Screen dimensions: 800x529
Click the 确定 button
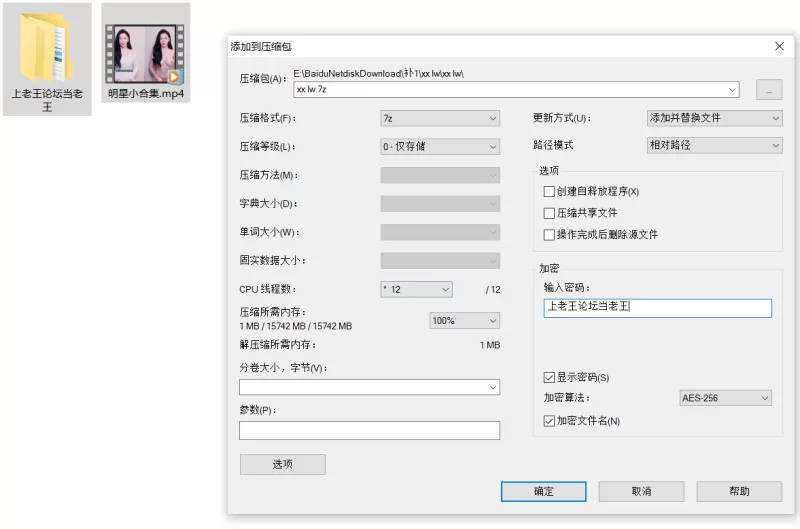coord(543,492)
